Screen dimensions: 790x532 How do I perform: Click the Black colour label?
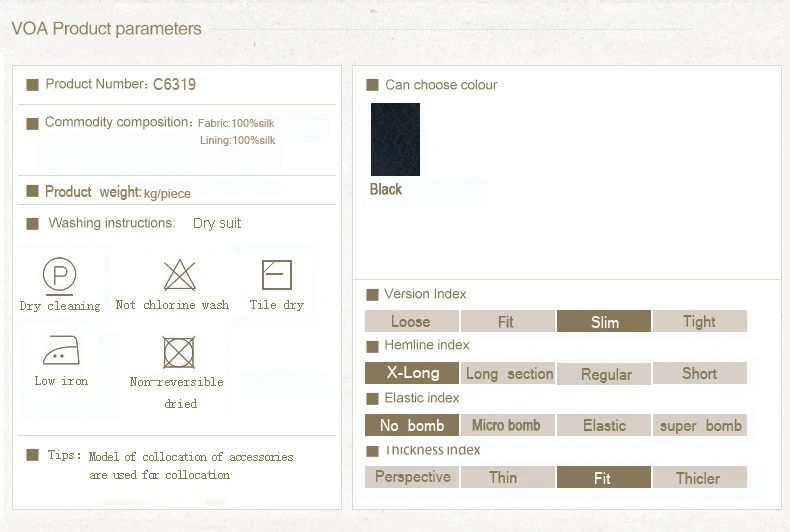pos(385,189)
